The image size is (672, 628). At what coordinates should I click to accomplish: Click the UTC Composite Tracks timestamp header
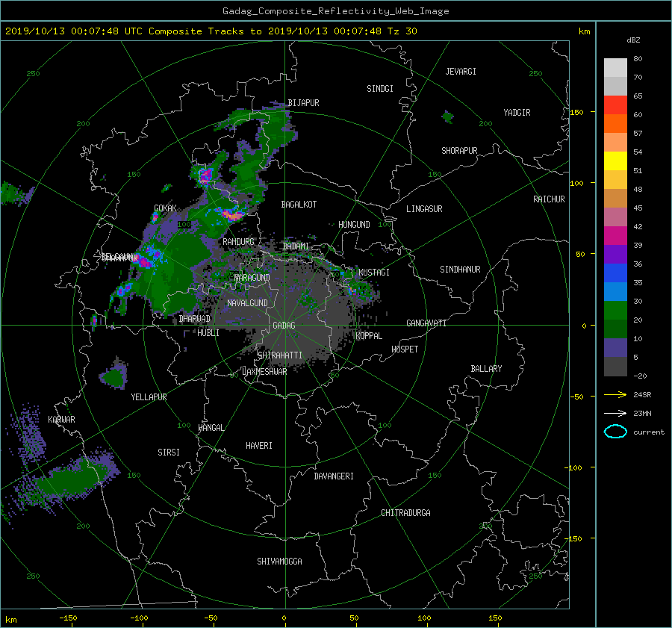click(211, 31)
